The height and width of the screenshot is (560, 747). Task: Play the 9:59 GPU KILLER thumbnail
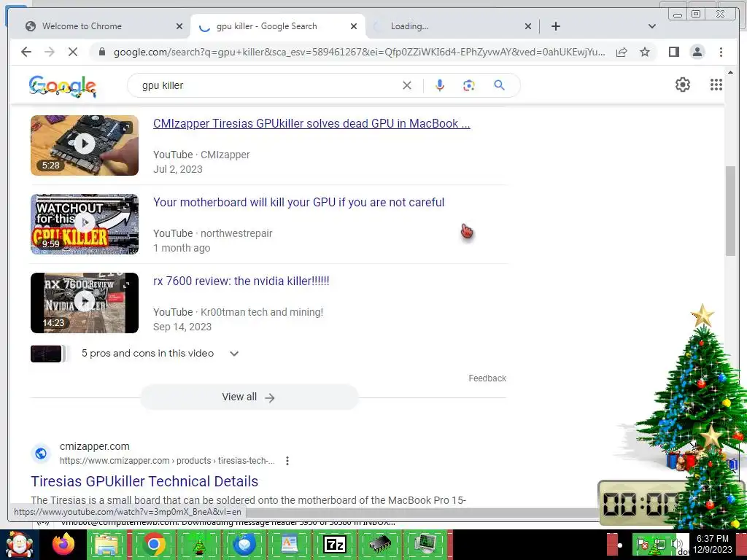pyautogui.click(x=85, y=224)
